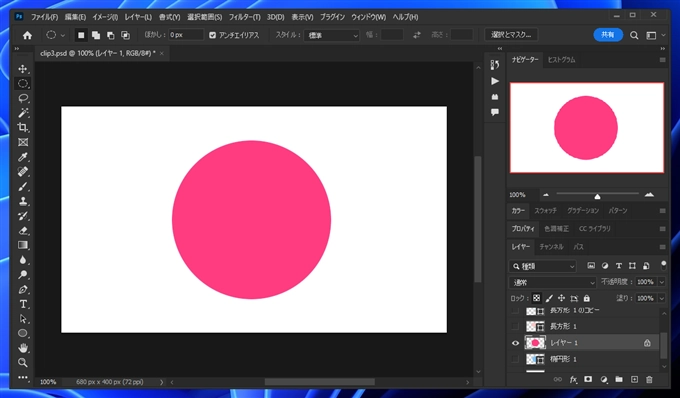
Task: Select the Pen tool
Action: (23, 289)
